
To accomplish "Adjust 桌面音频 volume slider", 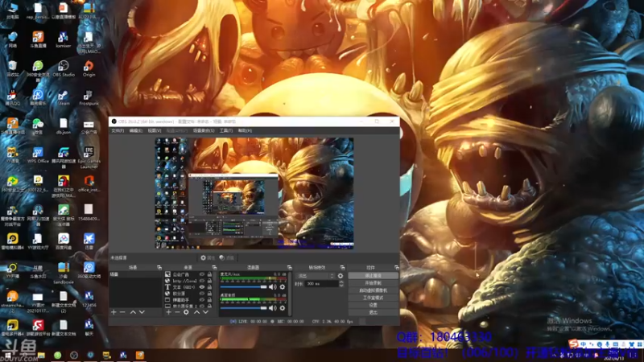I will pyautogui.click(x=244, y=308).
